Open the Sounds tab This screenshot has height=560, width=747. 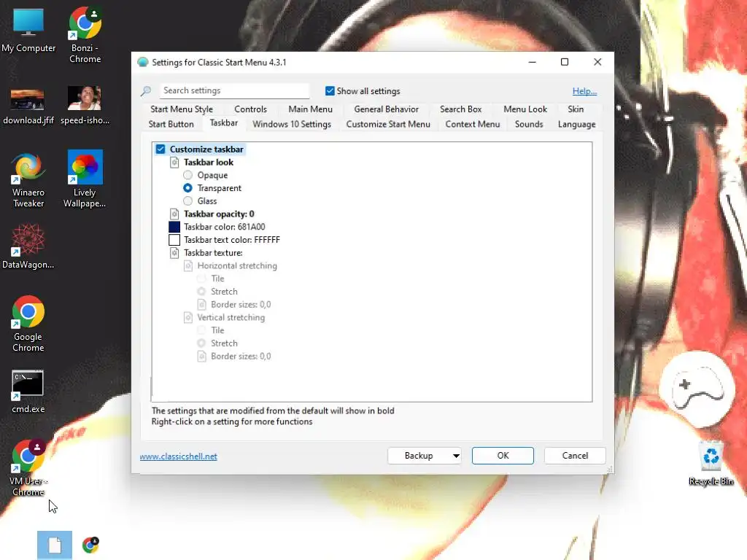pyautogui.click(x=529, y=124)
